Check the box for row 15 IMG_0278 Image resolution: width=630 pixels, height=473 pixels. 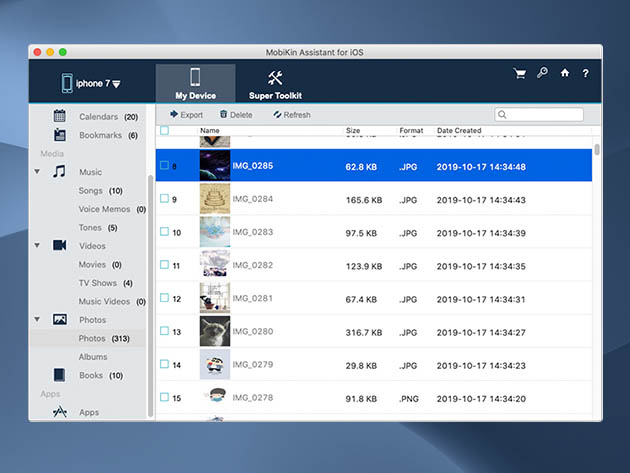pos(164,397)
